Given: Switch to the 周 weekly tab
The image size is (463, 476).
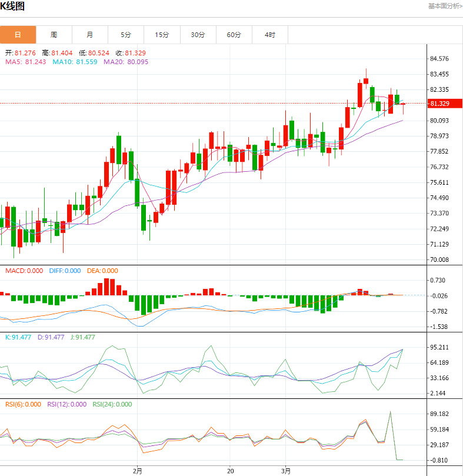Looking at the screenshot, I should (x=54, y=35).
